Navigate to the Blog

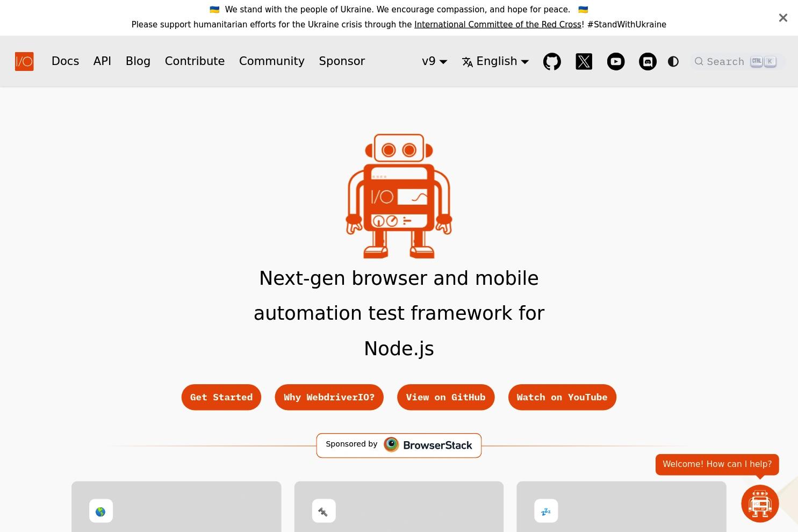point(138,61)
